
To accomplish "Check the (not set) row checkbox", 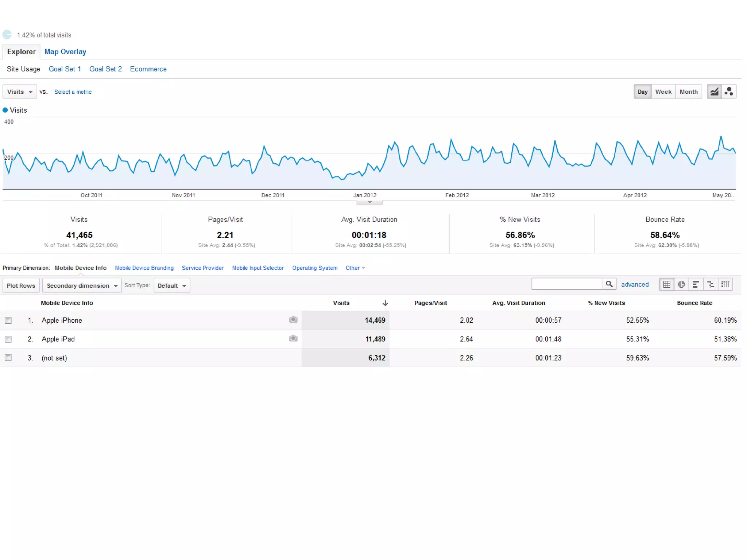I will 8,358.
